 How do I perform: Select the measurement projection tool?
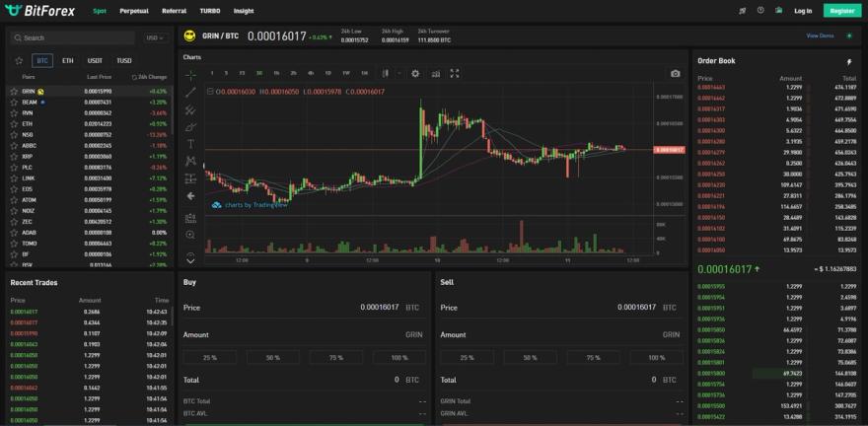pos(191,178)
